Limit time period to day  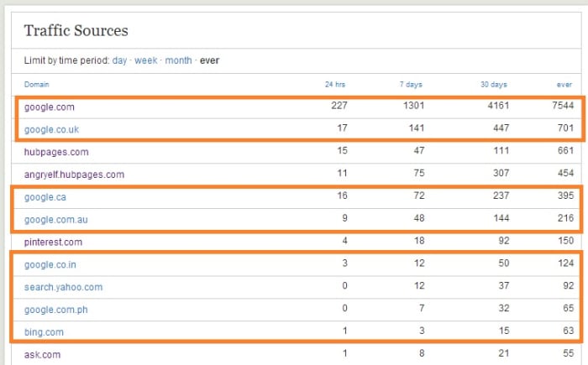point(119,60)
